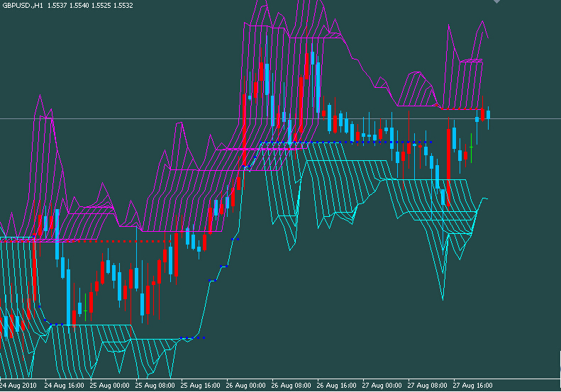561x392 pixels.
Task: Select the 27 Aug 08:00 time label
Action: pos(427,385)
